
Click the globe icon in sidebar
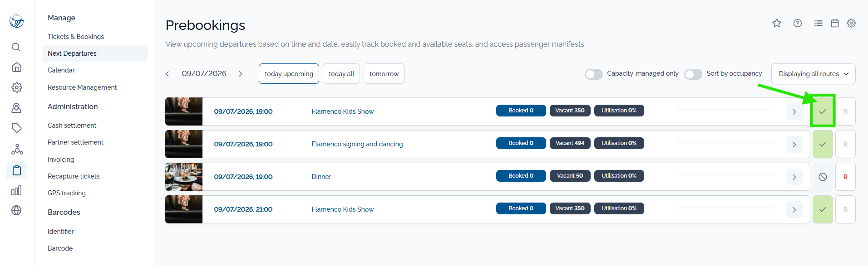[16, 210]
